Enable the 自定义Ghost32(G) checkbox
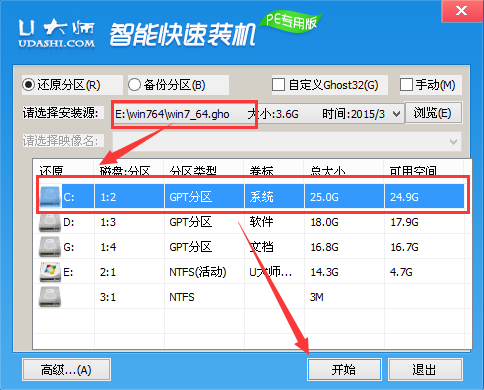The height and width of the screenshot is (390, 484). 278,85
